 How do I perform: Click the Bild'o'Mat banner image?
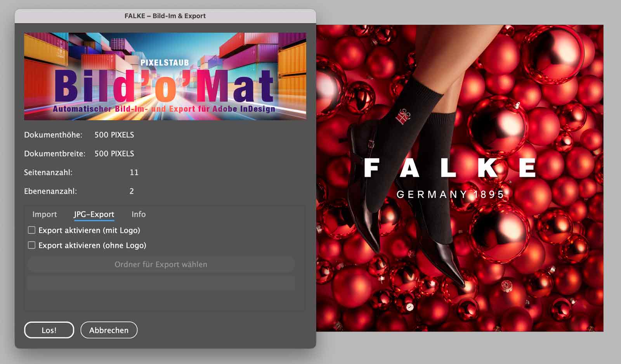click(x=165, y=76)
